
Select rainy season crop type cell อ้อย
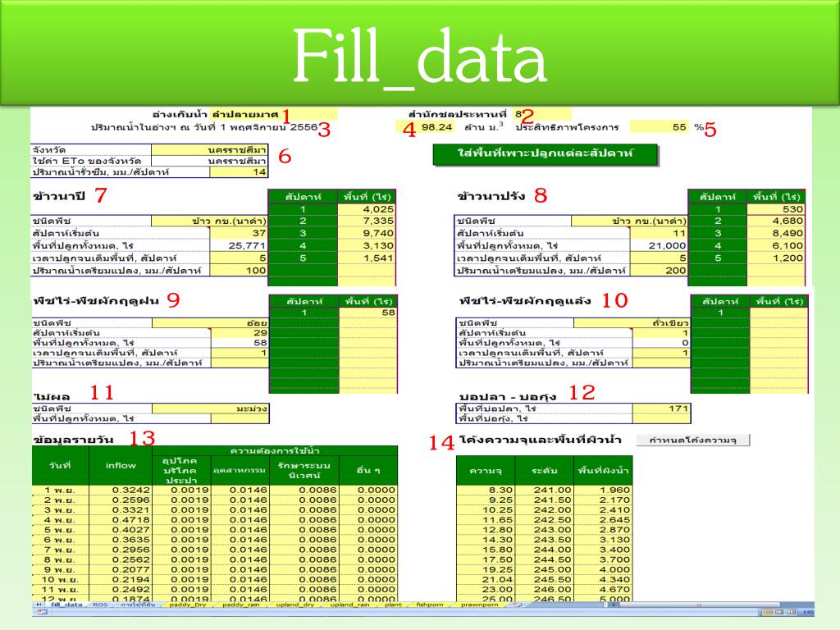(210, 323)
